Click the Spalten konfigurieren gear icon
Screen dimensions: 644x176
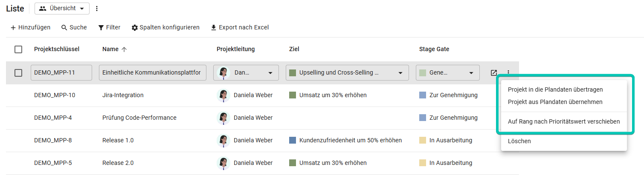click(135, 28)
